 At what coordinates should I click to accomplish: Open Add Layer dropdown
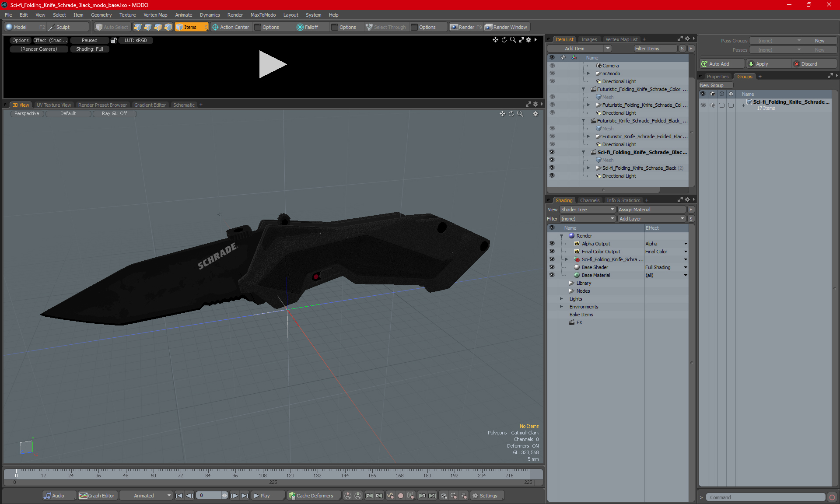point(651,219)
